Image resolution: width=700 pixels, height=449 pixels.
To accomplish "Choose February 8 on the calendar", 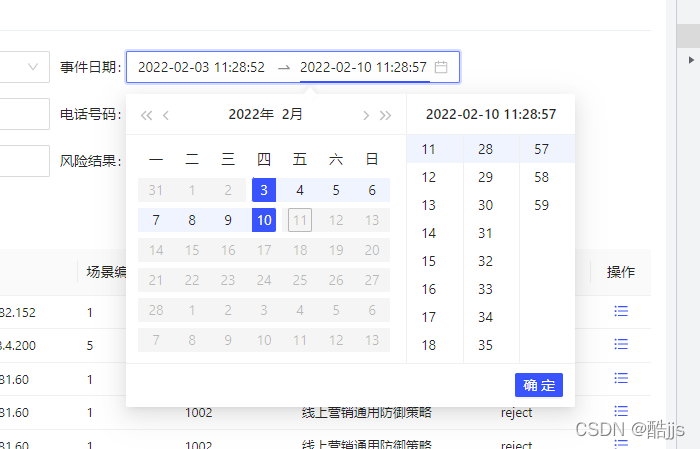I will 192,220.
